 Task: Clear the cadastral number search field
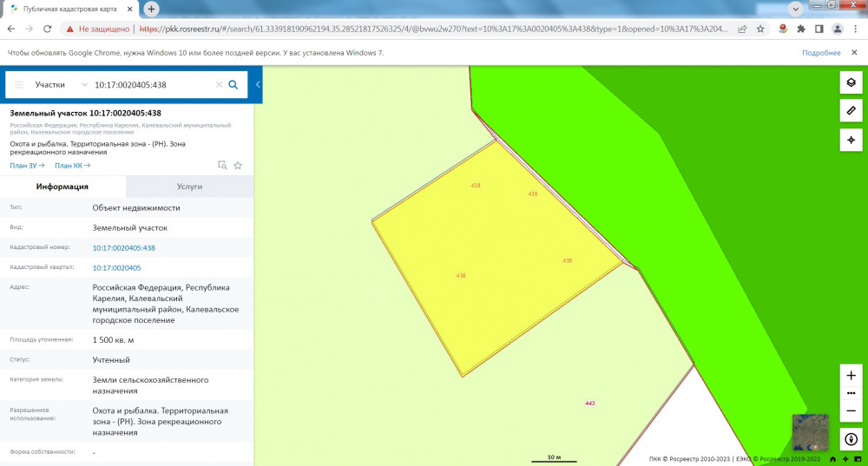(219, 85)
